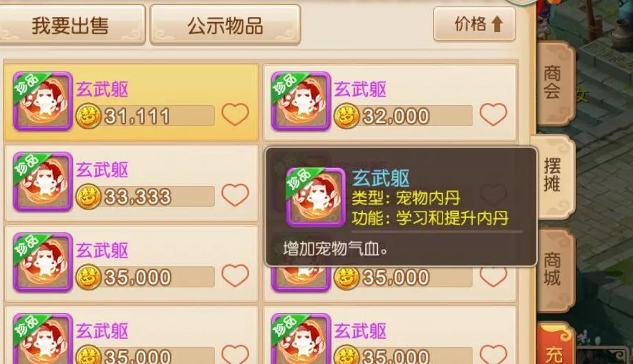Favorite the 31,111 listing with heart
The width and height of the screenshot is (633, 364).
tap(235, 114)
